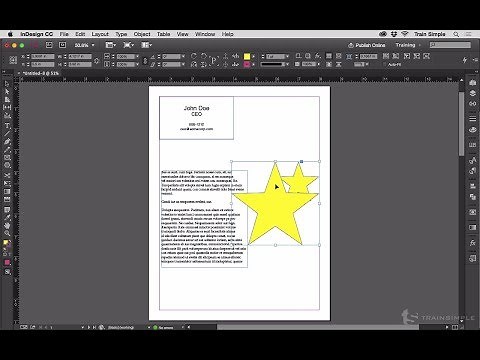Open the scale X percentage dropdown

137,57
